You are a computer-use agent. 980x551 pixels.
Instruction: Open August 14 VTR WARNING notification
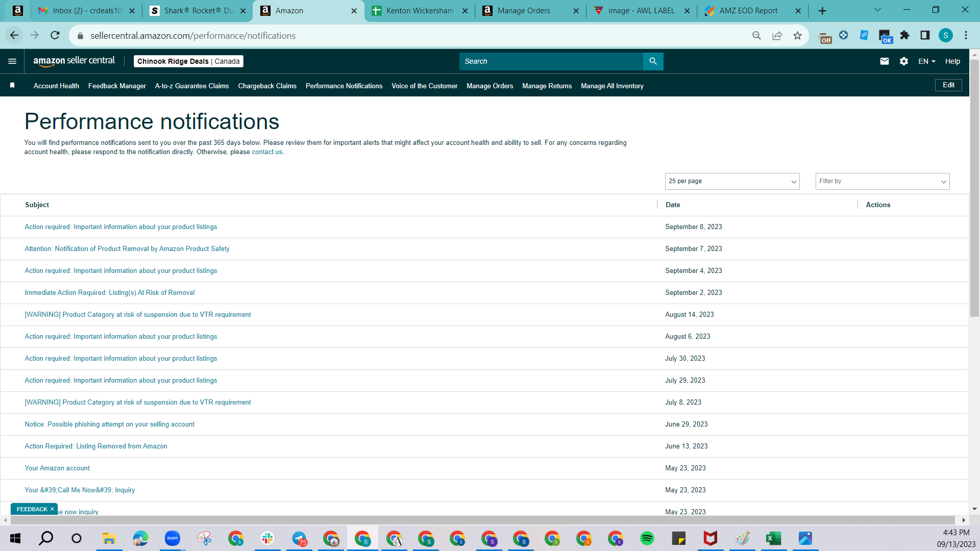point(138,315)
